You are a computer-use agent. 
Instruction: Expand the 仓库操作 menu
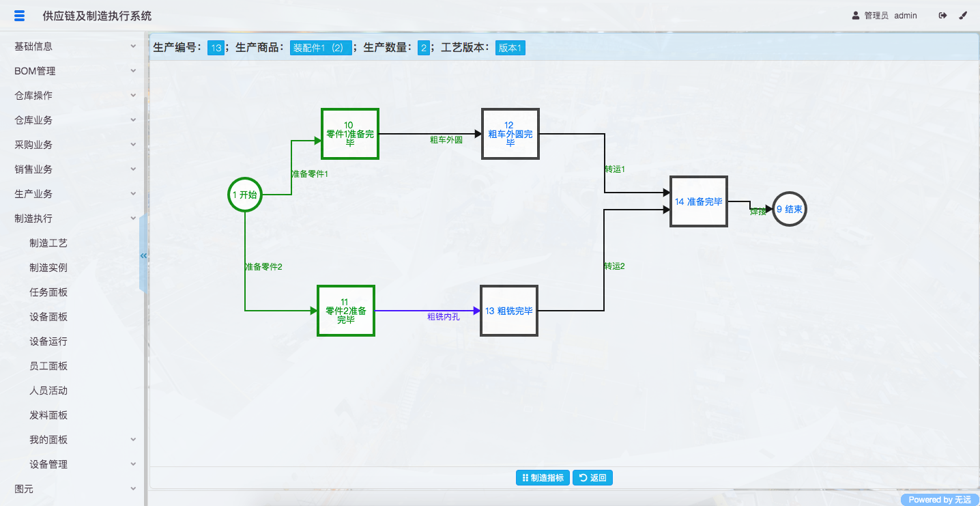tap(72, 96)
